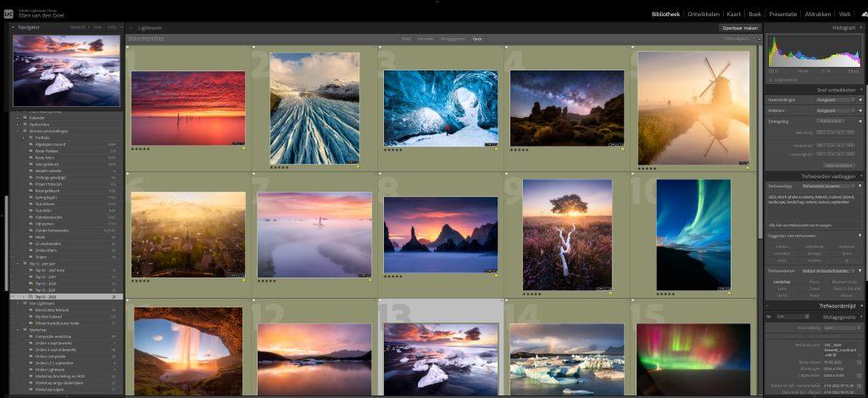
Task: Add the Landschap keyword from the set
Action: click(782, 282)
